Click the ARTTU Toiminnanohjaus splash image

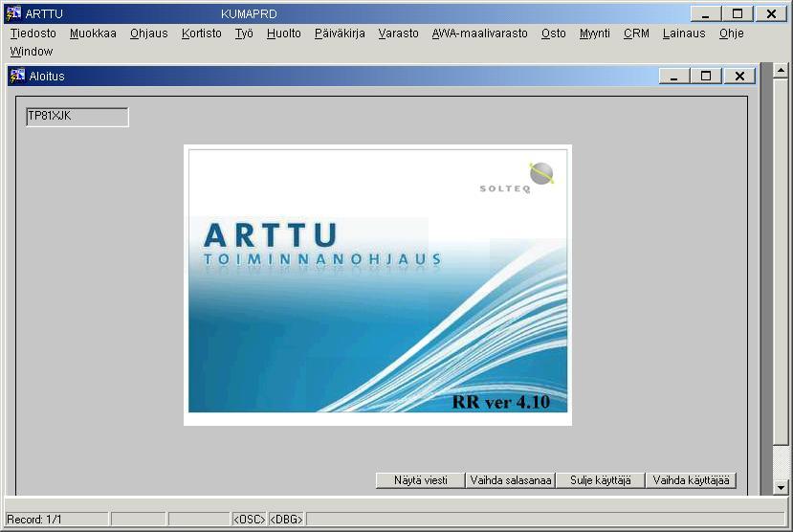pyautogui.click(x=378, y=285)
